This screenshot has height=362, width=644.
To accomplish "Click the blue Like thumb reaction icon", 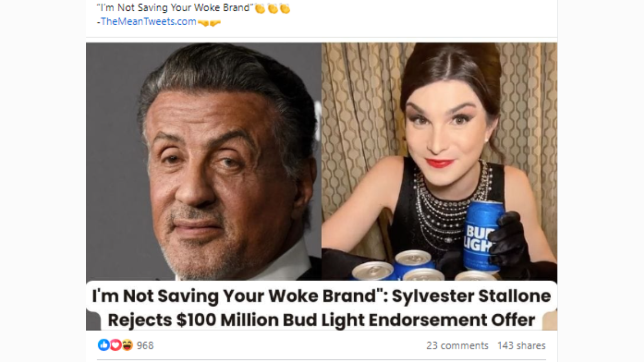I will (104, 344).
